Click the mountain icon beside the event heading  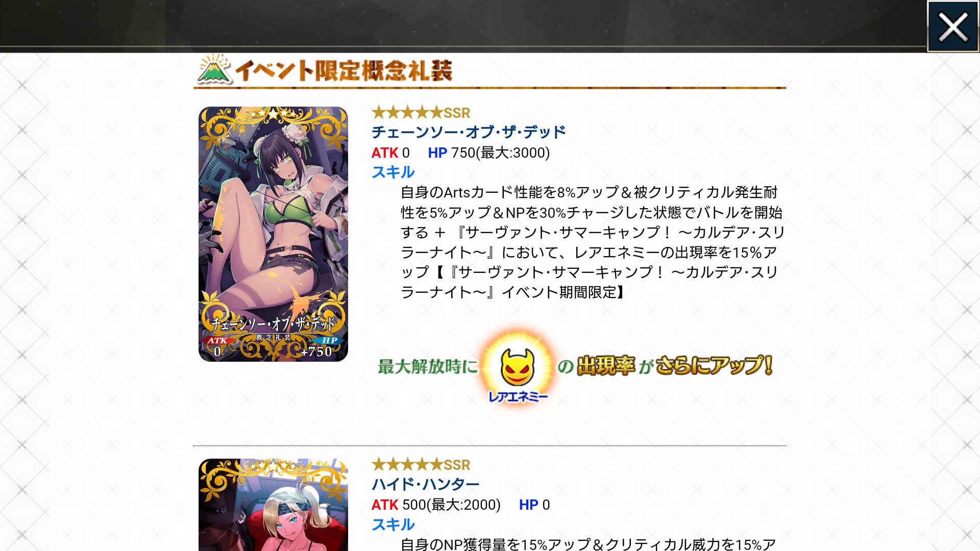coord(214,69)
